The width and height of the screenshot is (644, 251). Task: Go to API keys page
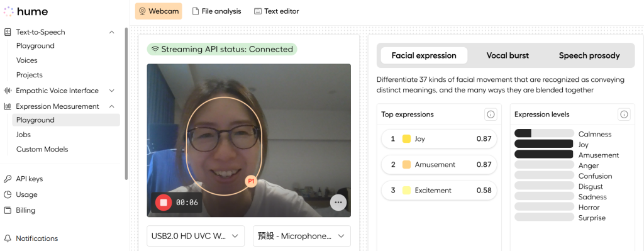click(29, 179)
